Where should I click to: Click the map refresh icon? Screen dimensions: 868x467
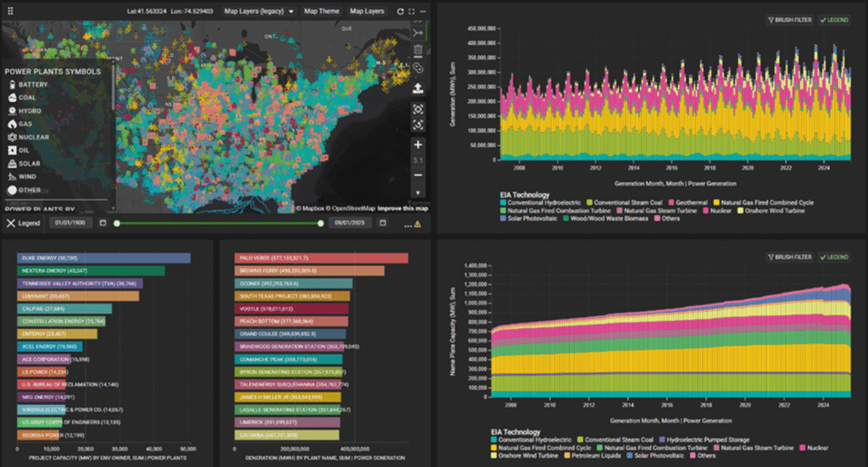(400, 12)
